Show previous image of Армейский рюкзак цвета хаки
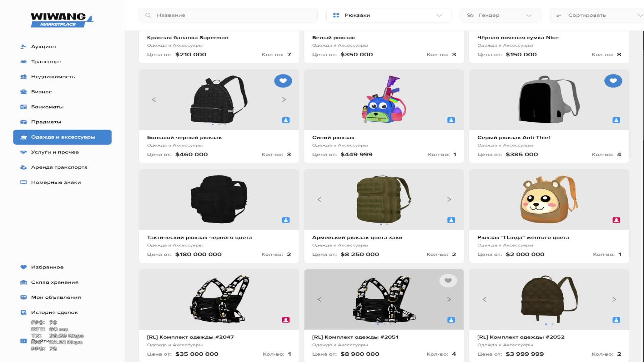This screenshot has width=644, height=362. (x=319, y=199)
